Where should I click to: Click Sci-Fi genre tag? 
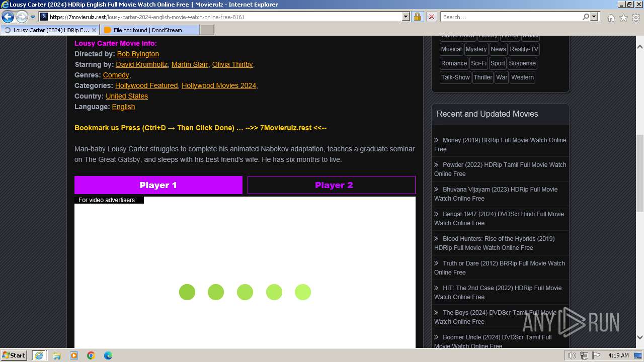tap(479, 63)
